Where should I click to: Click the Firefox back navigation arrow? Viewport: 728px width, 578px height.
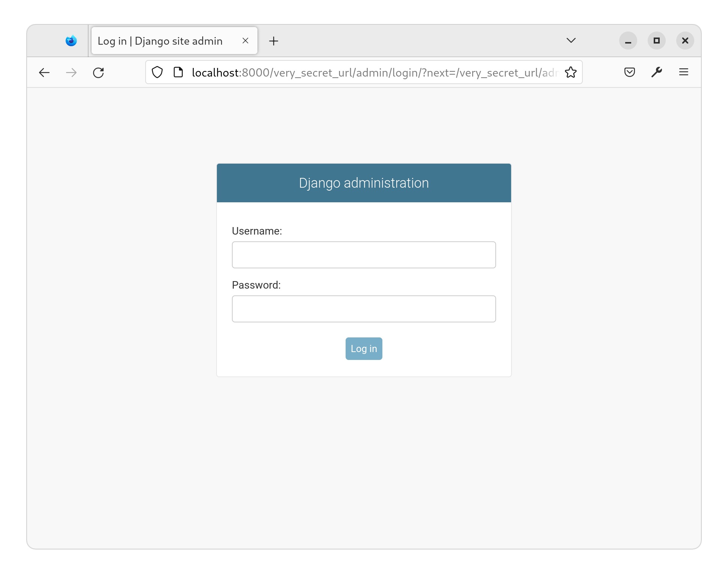(x=44, y=72)
